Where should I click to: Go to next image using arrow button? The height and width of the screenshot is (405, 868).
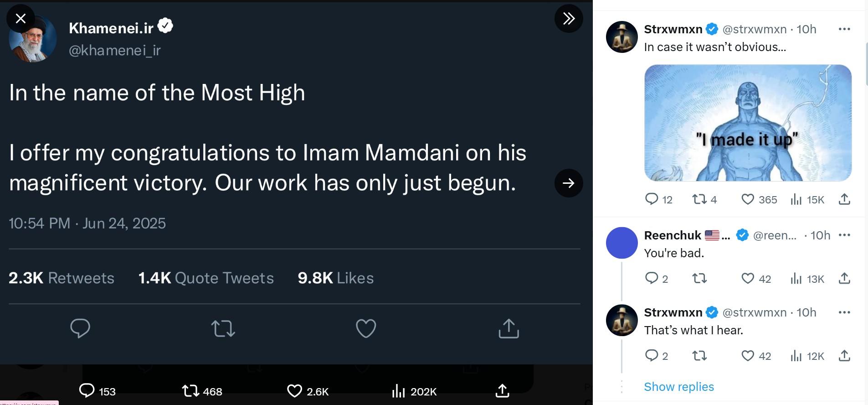pyautogui.click(x=569, y=183)
